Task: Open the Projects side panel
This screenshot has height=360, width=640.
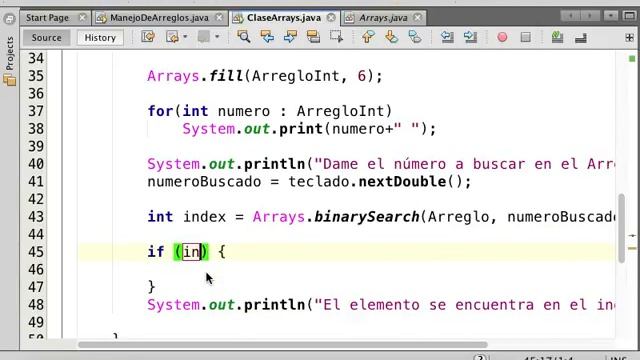Action: [10, 53]
